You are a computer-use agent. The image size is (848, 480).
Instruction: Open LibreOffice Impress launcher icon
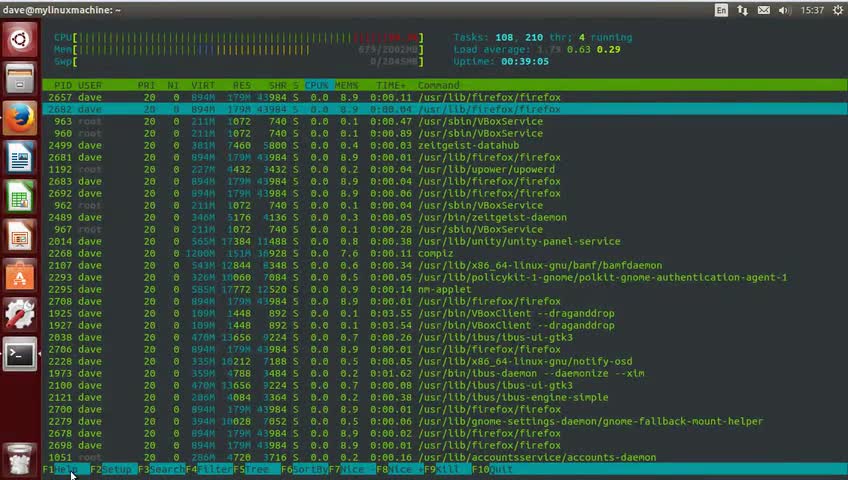[x=20, y=236]
